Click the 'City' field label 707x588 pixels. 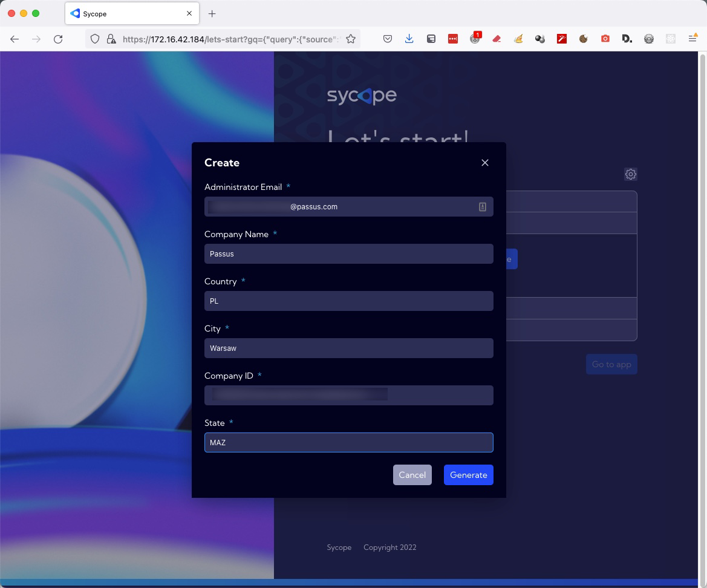[x=212, y=328]
